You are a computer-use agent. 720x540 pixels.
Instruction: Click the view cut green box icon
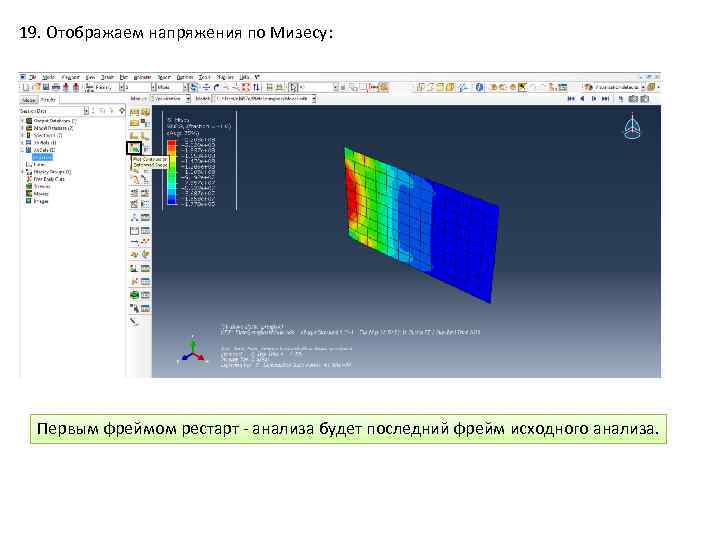click(135, 294)
